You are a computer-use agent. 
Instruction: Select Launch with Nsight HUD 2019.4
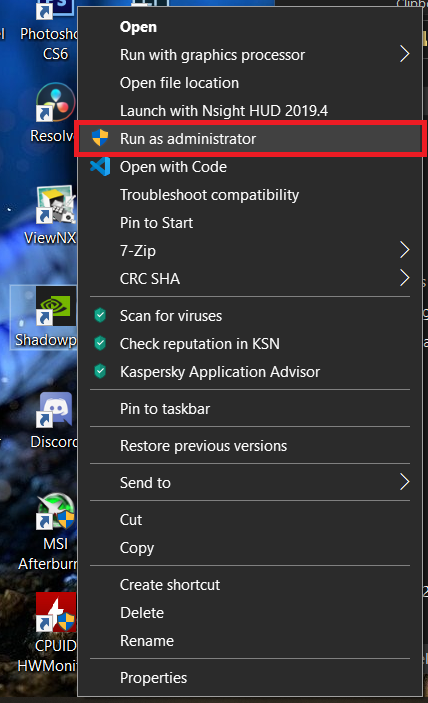tap(250, 111)
